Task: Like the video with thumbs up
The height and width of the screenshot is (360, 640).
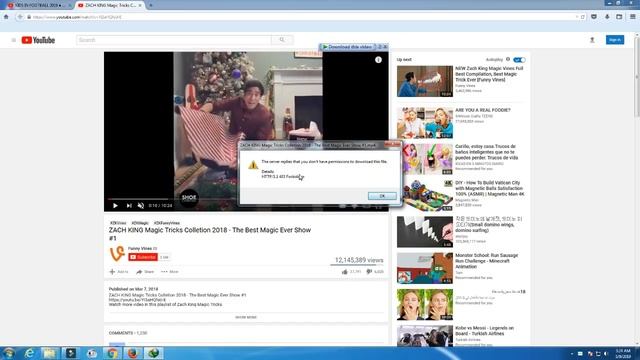Action: coord(345,272)
